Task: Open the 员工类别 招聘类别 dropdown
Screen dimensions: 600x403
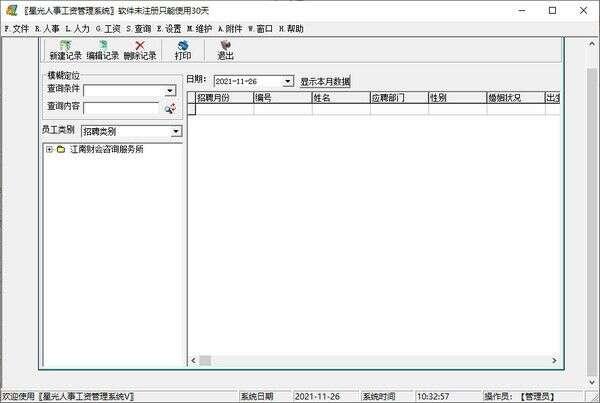Action: pos(176,132)
